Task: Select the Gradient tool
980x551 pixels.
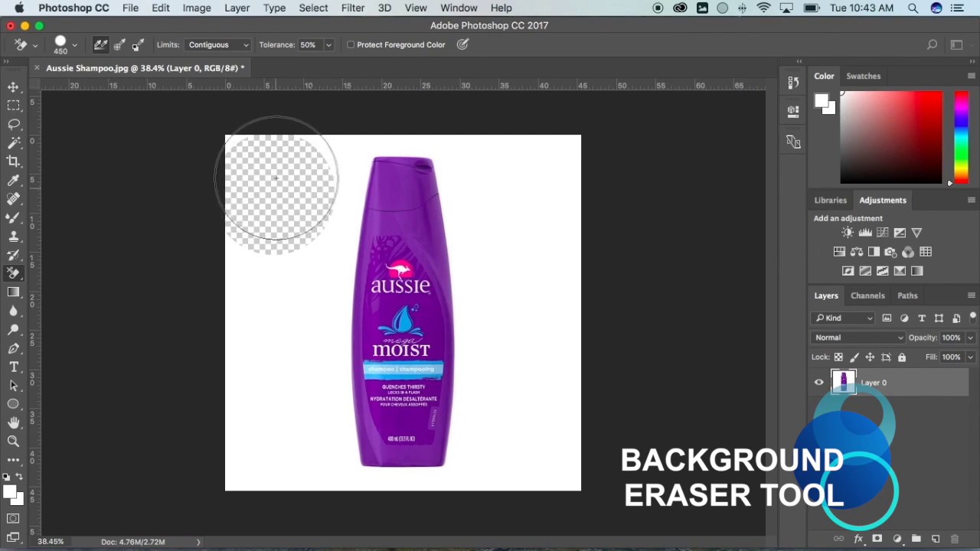Action: (x=14, y=292)
